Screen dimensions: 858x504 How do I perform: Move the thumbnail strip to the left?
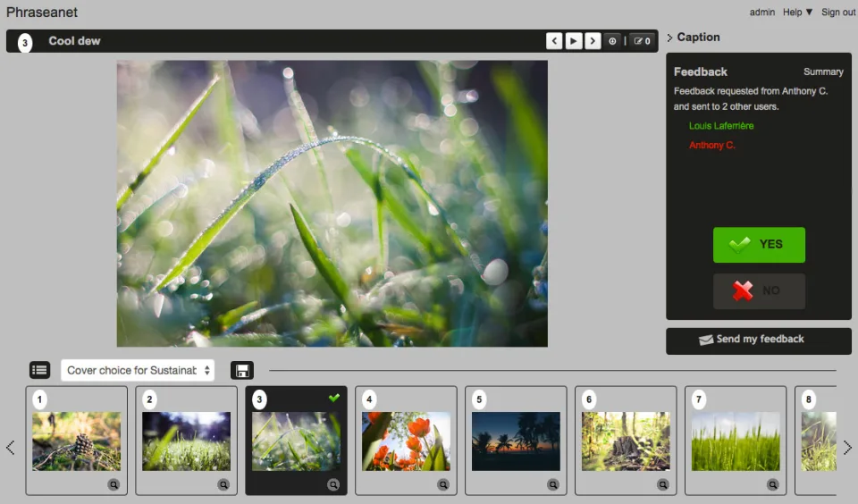[11, 448]
